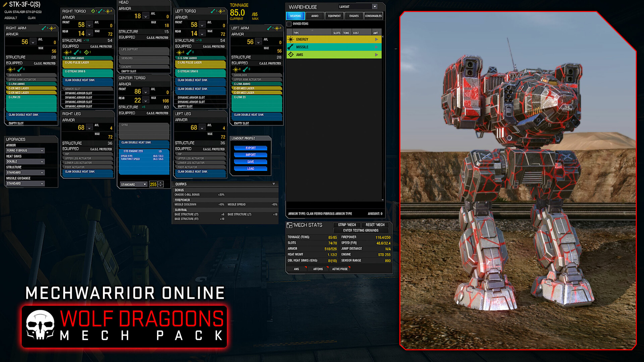Viewport: 644px width, 362px height.
Task: Enable the OWNED ITEMS checkbox
Action: [289, 23]
